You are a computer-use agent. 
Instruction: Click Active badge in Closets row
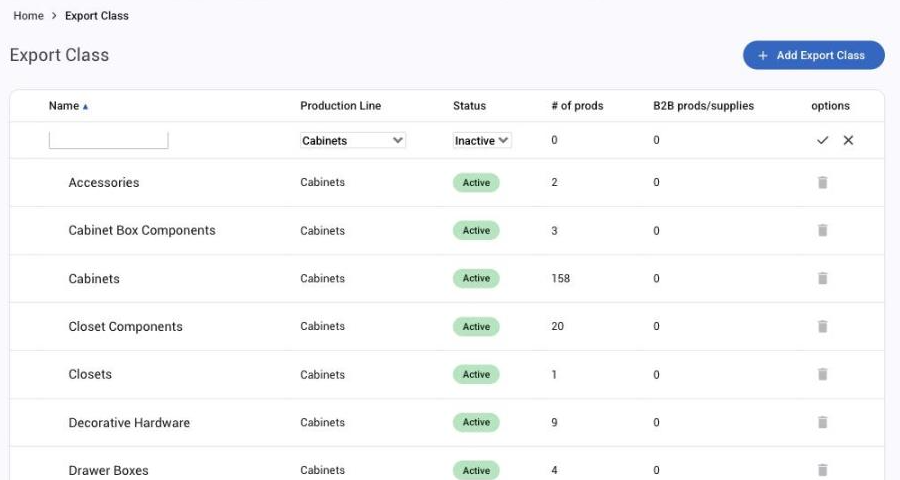[476, 374]
